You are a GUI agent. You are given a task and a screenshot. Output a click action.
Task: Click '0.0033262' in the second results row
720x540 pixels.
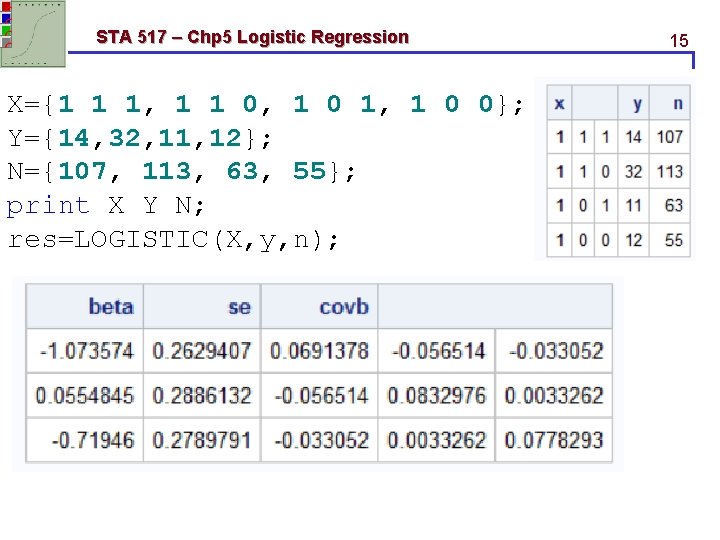(x=554, y=395)
